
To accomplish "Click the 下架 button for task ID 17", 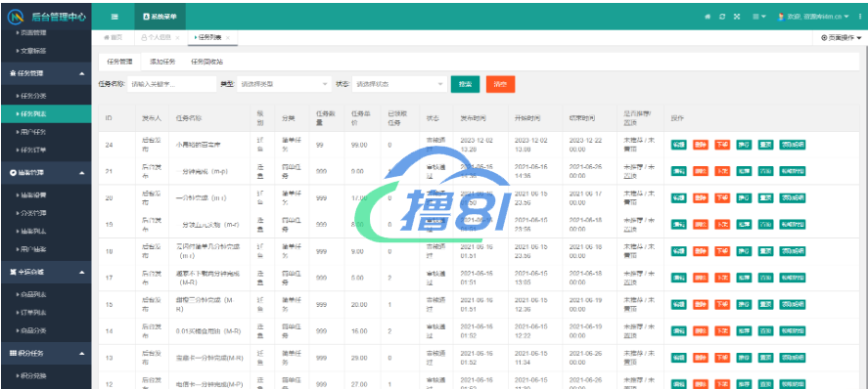I will click(x=722, y=278).
